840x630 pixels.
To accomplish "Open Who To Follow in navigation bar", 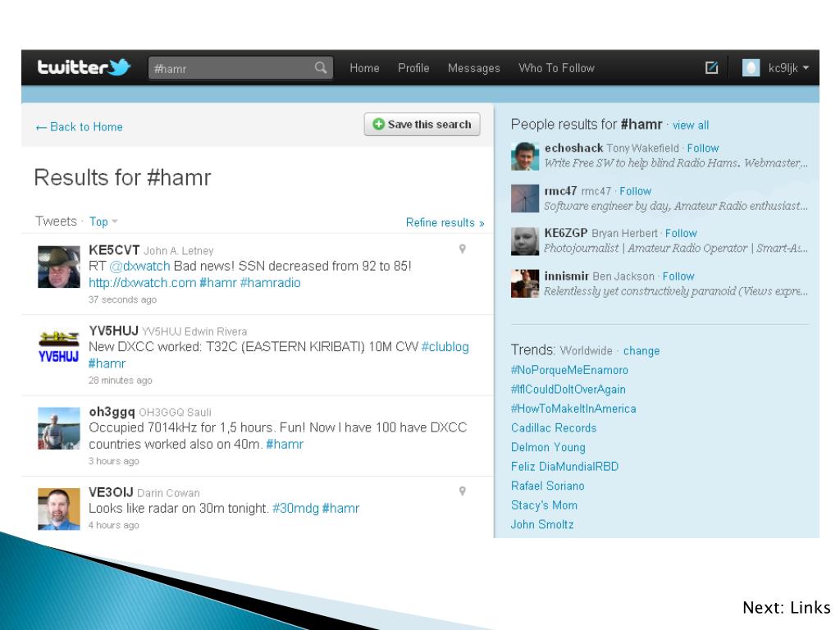I will click(x=557, y=68).
